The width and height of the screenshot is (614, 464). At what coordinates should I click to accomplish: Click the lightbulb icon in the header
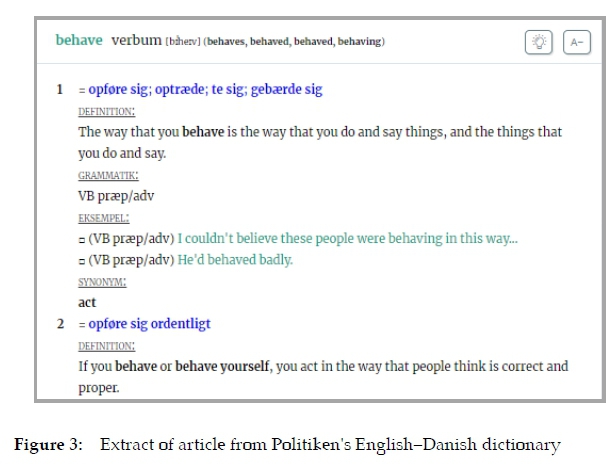coord(539,42)
